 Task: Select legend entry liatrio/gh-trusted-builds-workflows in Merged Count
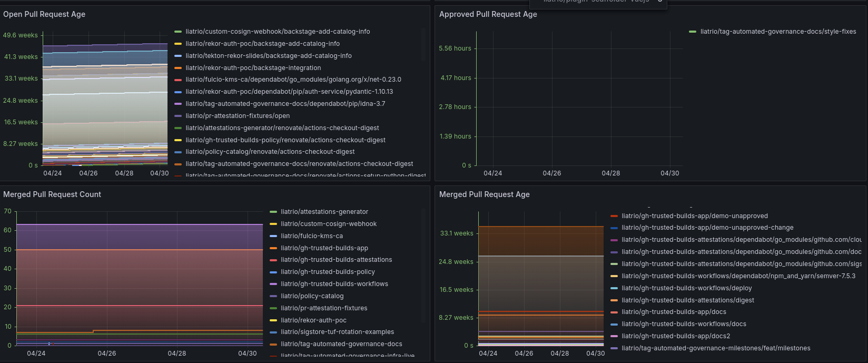[x=334, y=284]
